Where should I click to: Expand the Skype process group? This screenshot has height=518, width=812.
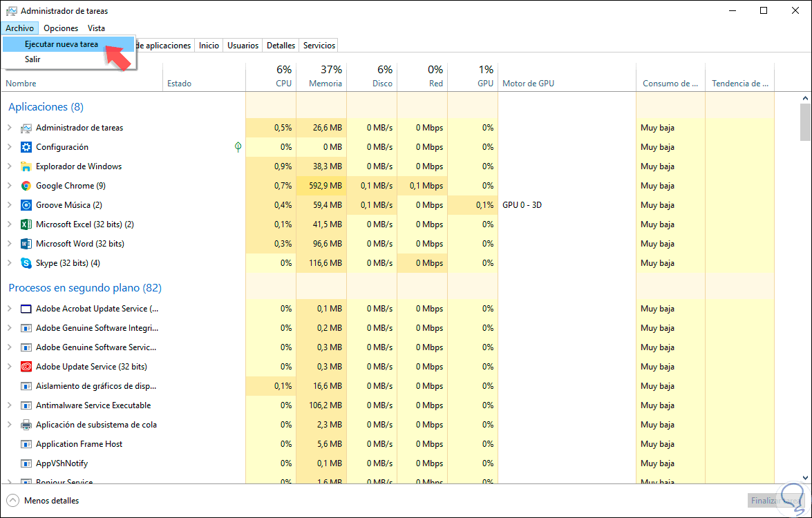[10, 263]
